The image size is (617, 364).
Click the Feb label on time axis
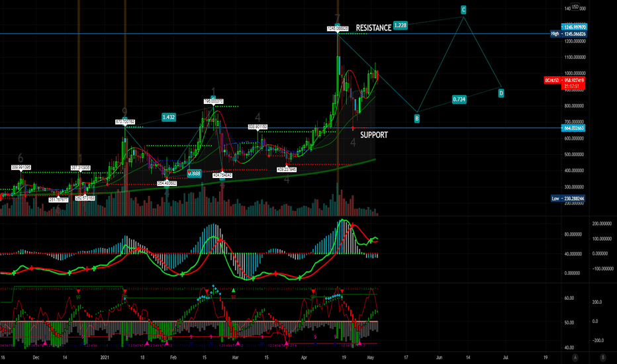tap(173, 357)
